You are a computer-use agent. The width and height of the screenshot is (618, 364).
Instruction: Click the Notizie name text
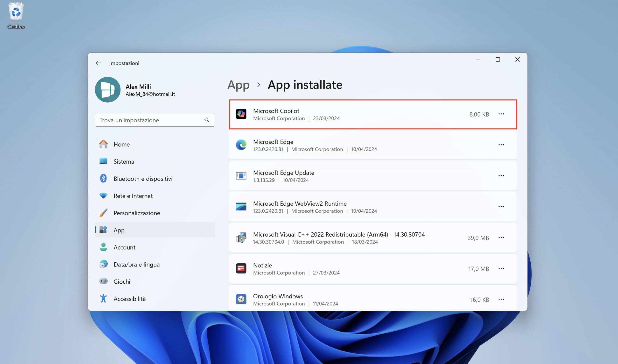262,265
